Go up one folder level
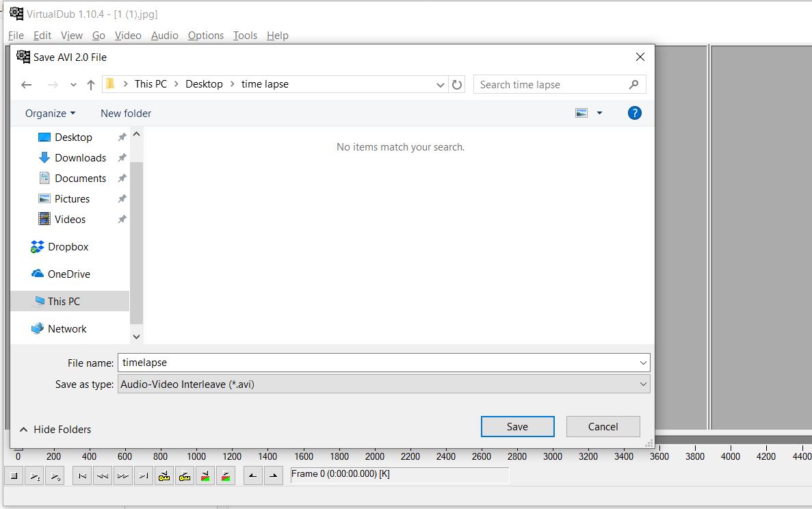Screen dimensions: 812x509 91,85
